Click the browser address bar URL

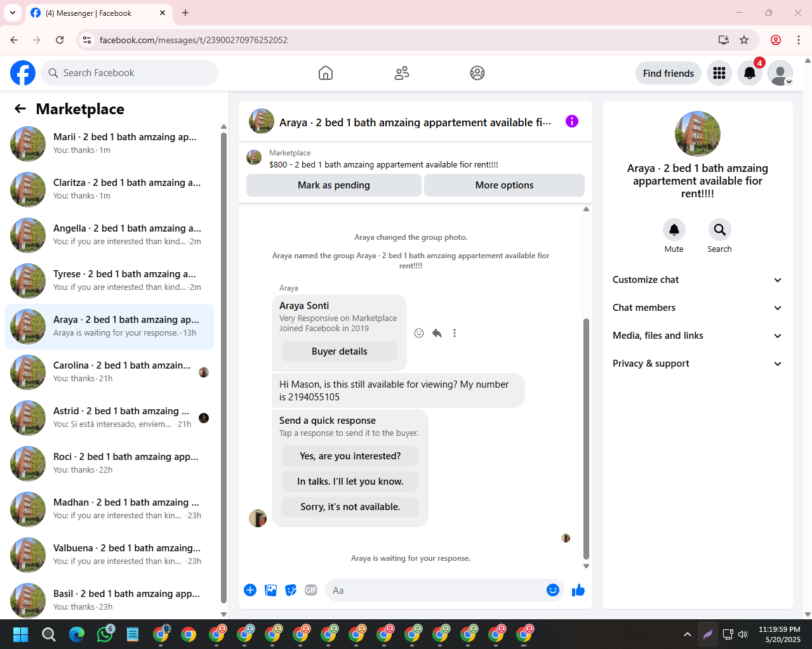pyautogui.click(x=194, y=40)
